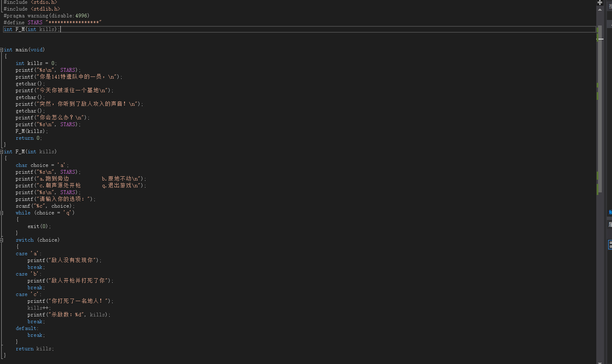The image size is (612, 364).
Task: Click the default label in switch
Action: pyautogui.click(x=27, y=328)
